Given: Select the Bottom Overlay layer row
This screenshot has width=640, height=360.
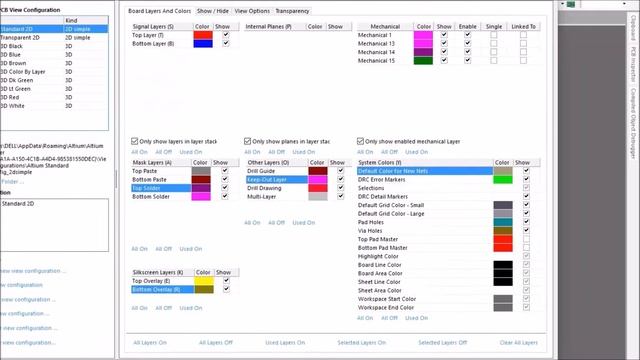Looking at the screenshot, I should coord(162,289).
